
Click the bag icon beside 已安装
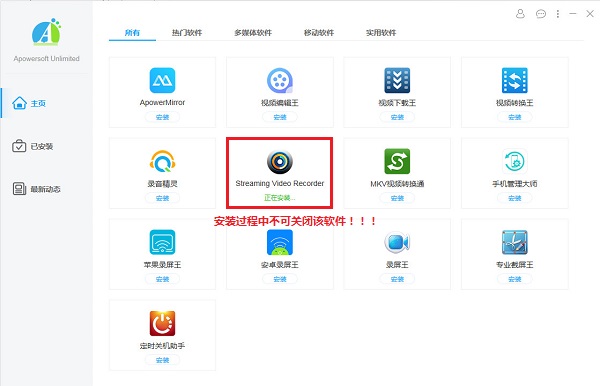[19, 146]
